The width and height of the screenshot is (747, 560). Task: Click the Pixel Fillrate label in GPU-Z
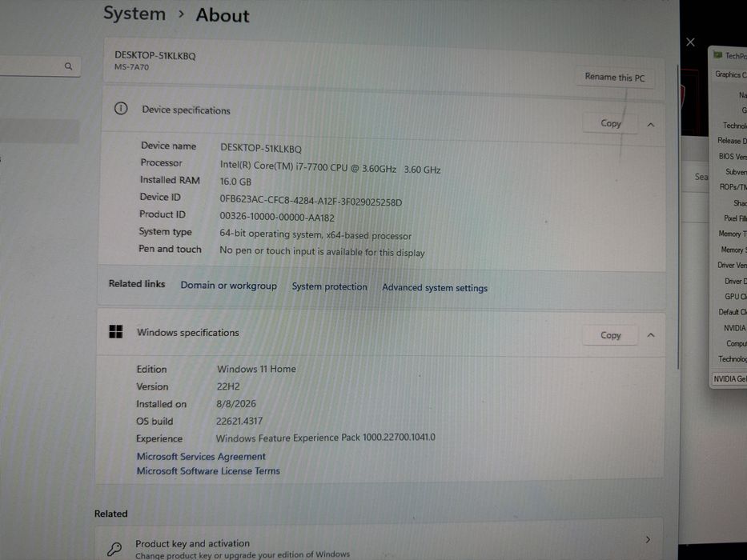(735, 218)
